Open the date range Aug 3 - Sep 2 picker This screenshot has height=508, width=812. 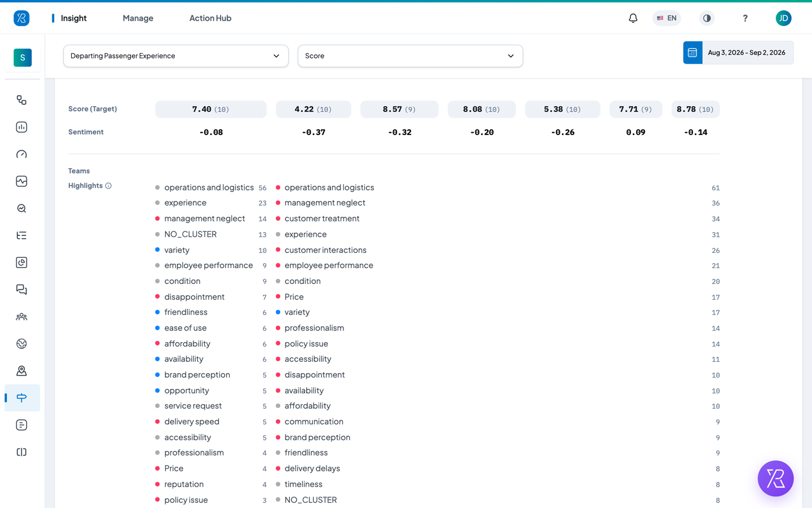click(x=738, y=52)
